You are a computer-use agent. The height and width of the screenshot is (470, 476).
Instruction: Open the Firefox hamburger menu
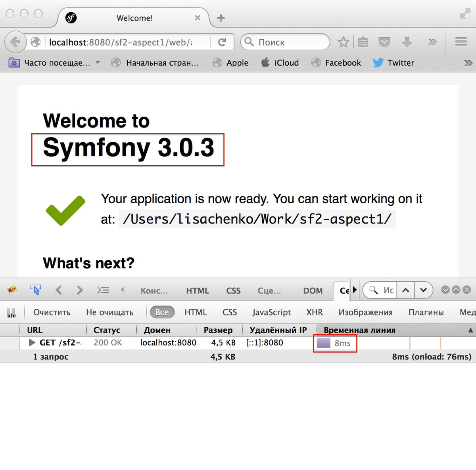461,42
